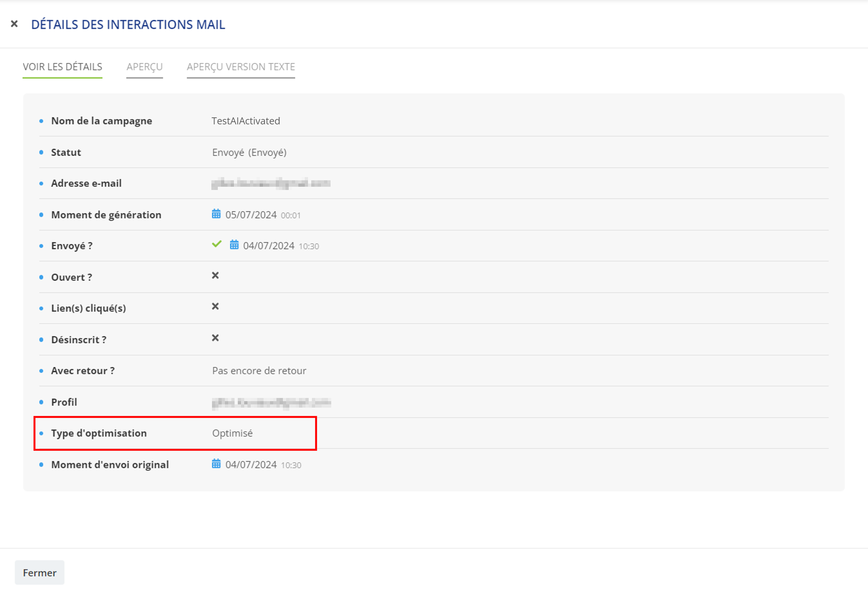Click calendar icon beside Moment d'envoi original

tap(216, 463)
